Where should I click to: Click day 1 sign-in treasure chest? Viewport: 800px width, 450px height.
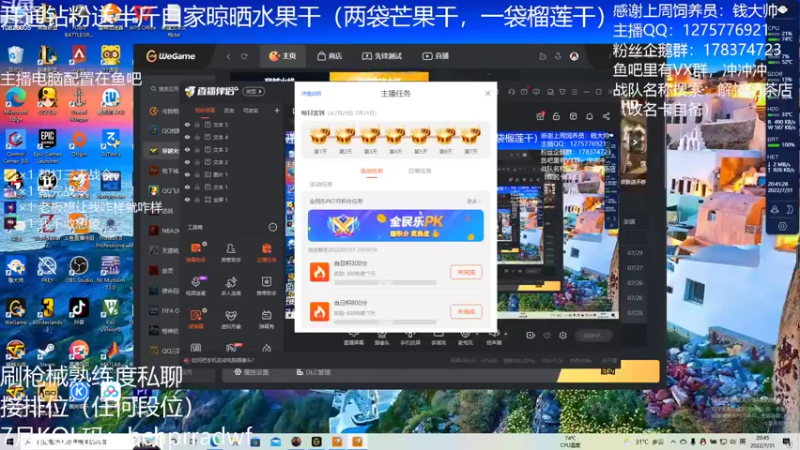coord(320,136)
